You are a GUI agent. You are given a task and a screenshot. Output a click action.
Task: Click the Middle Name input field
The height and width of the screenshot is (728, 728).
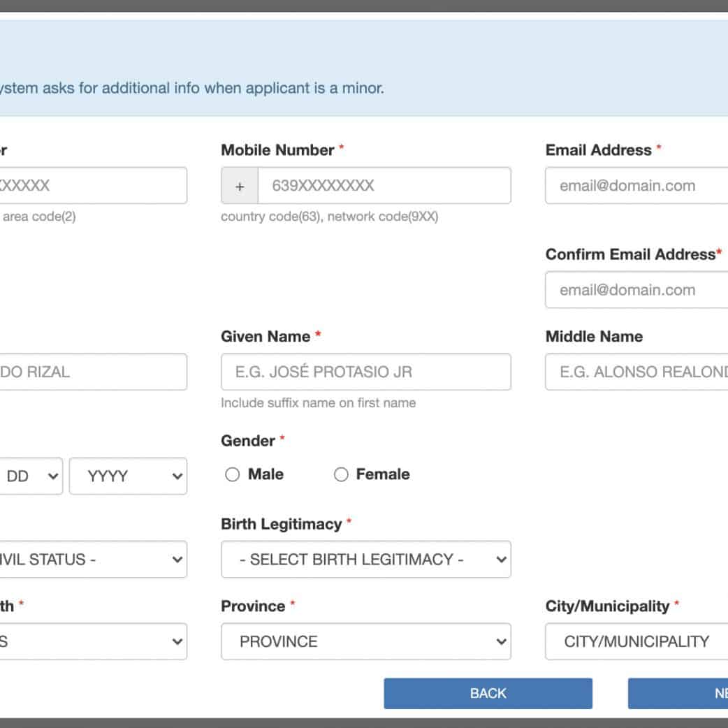pyautogui.click(x=636, y=372)
